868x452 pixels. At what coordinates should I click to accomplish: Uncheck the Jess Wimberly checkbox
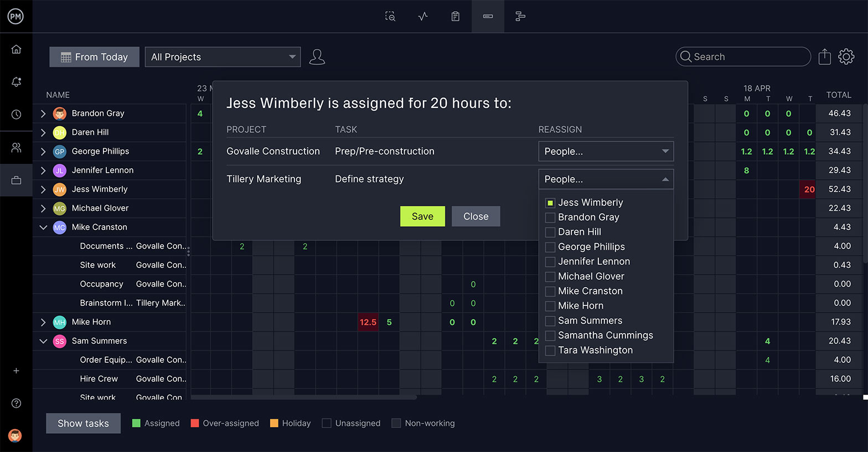click(550, 203)
